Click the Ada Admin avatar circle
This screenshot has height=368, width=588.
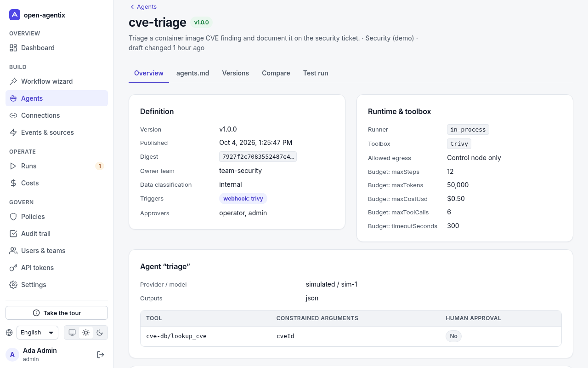[12, 355]
